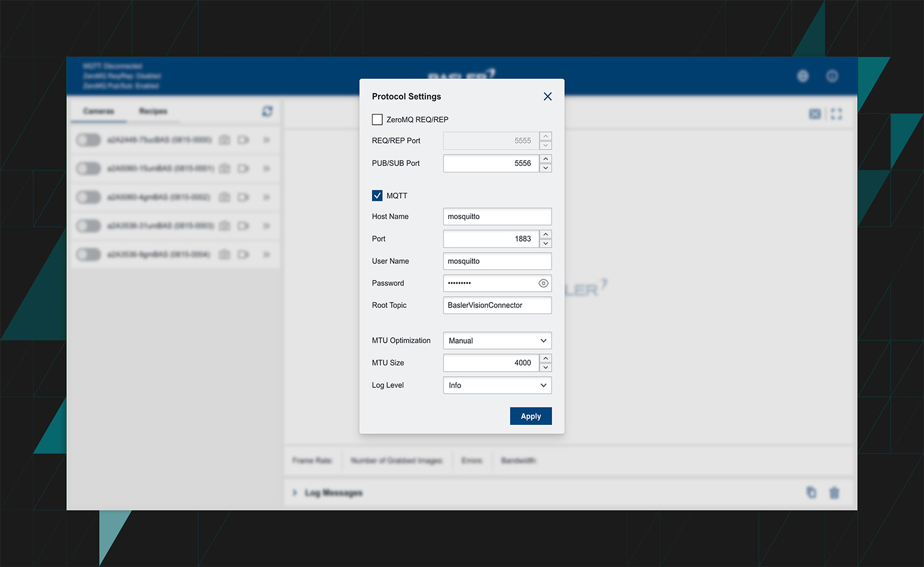The height and width of the screenshot is (567, 924).
Task: Refresh the camera list
Action: coord(267,112)
